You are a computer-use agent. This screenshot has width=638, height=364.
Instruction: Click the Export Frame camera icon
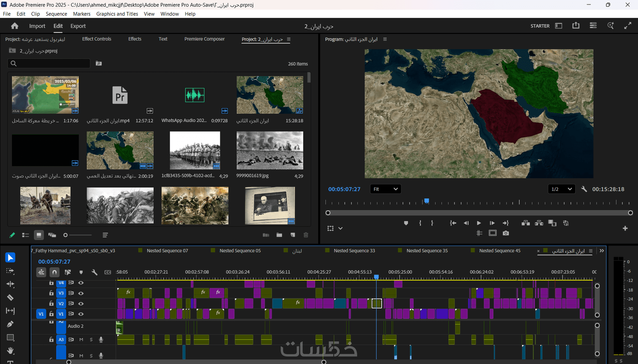[506, 233]
